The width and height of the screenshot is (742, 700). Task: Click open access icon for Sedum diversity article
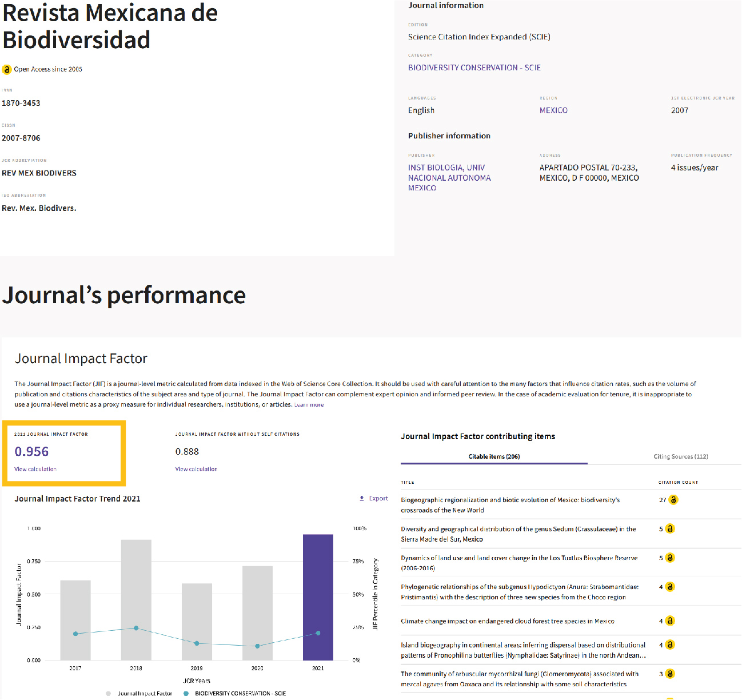pyautogui.click(x=670, y=529)
